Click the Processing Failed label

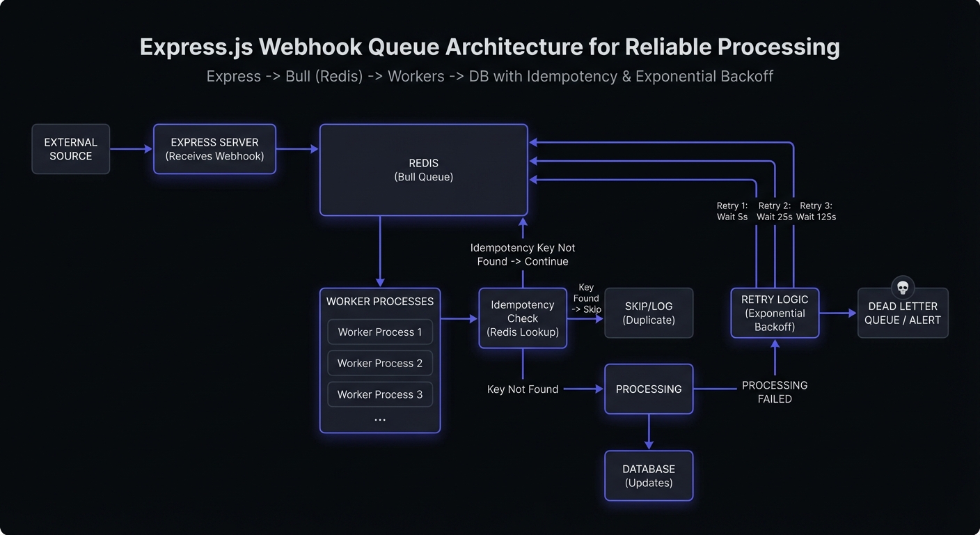coord(775,392)
